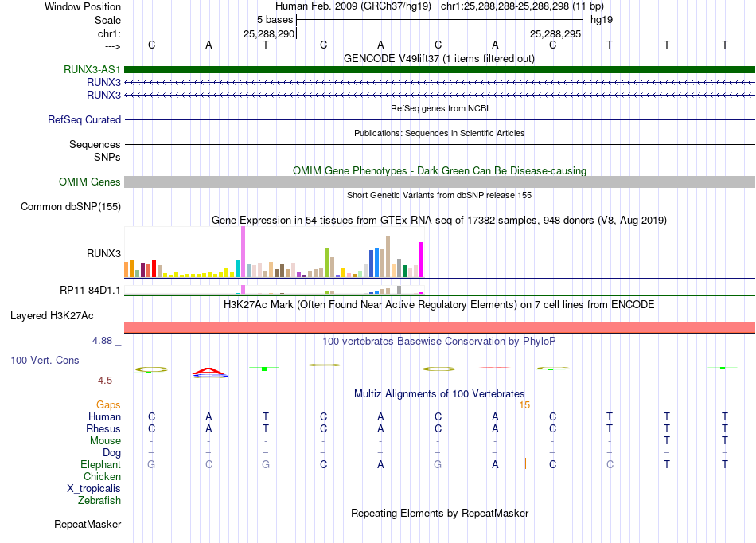Click the Layered H3K27Ac label
This screenshot has height=543, width=756.
[52, 316]
